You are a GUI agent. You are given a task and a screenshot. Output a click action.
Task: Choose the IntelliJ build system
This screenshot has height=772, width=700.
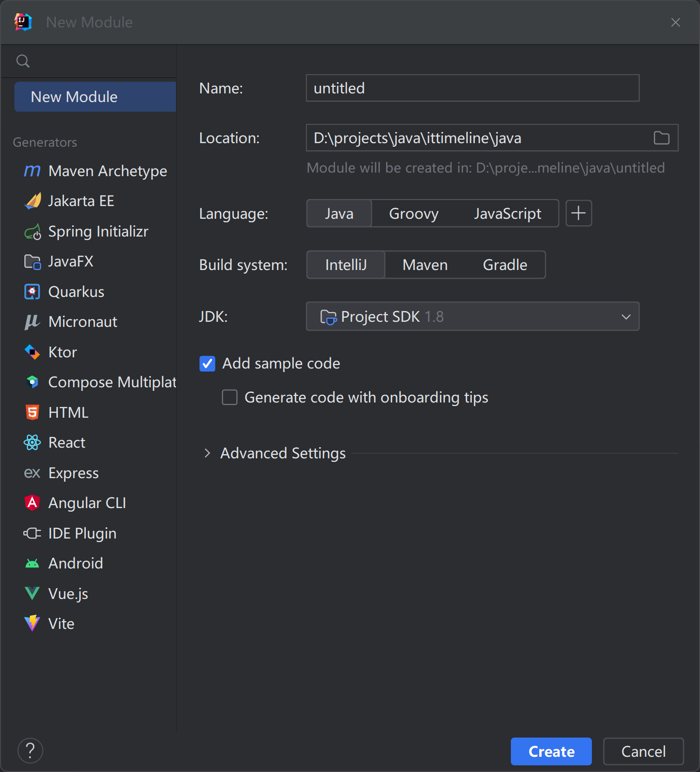point(346,264)
